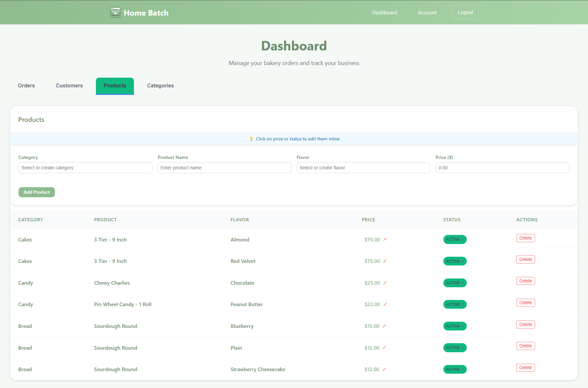
Task: Click the $75.00 price for Almond
Action: [372, 239]
